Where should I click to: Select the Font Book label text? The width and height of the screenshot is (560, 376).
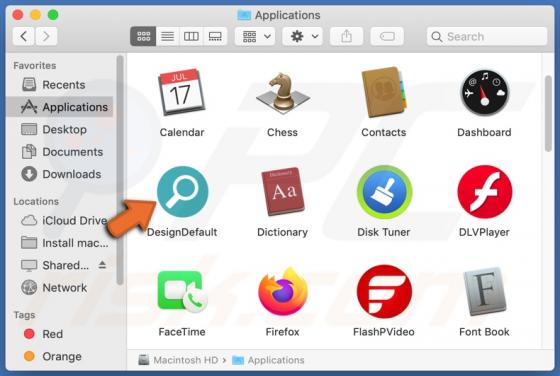click(484, 332)
